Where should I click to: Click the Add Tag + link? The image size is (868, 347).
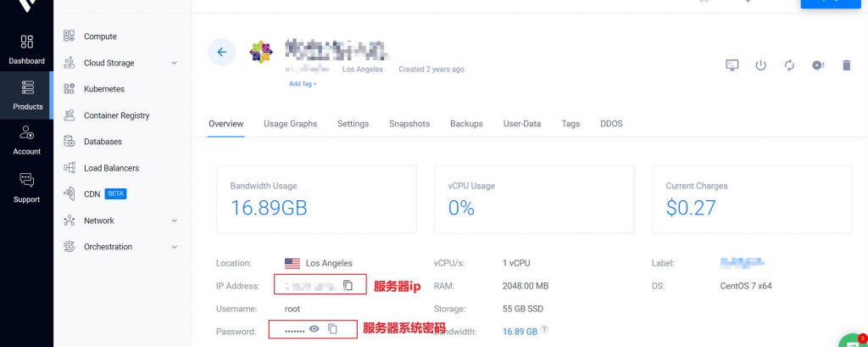[303, 84]
